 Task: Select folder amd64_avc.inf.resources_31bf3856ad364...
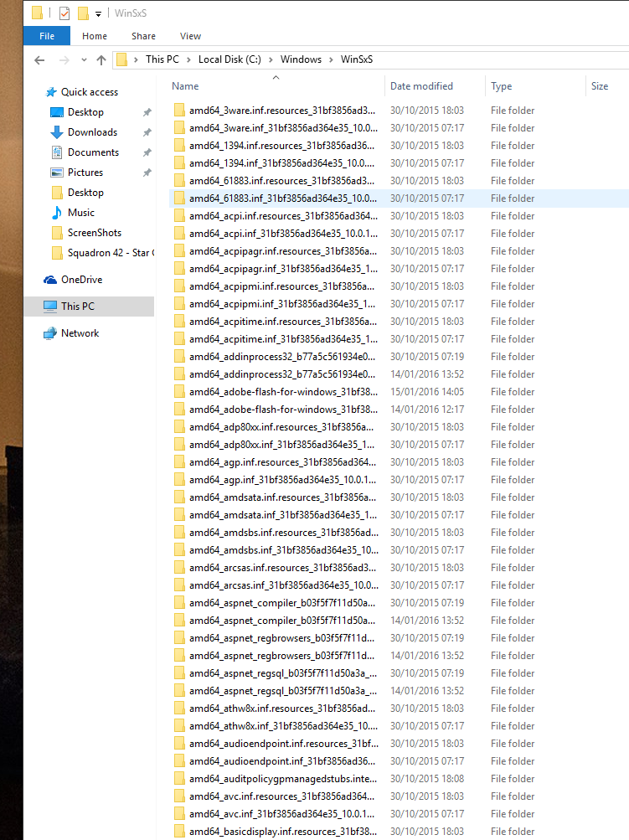point(281,796)
